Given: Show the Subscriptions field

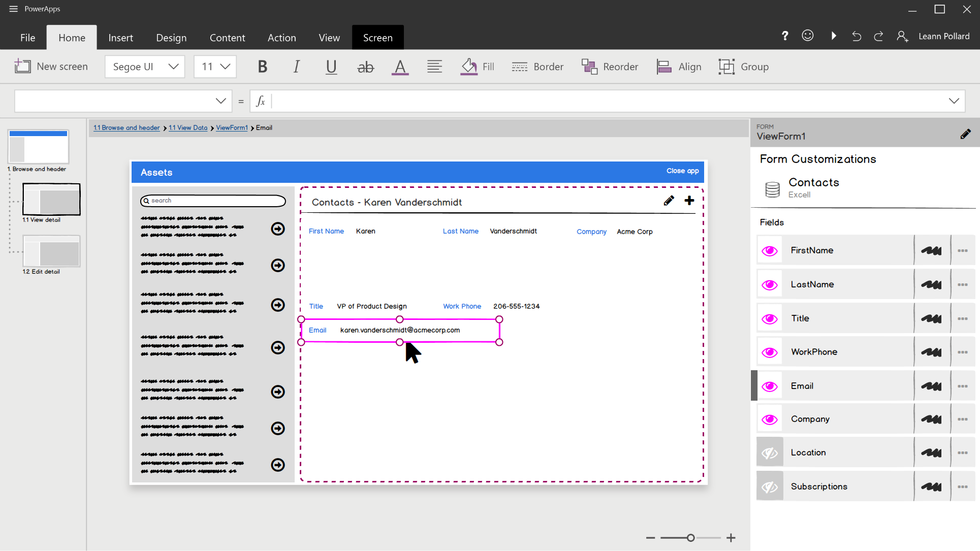Looking at the screenshot, I should pyautogui.click(x=770, y=487).
